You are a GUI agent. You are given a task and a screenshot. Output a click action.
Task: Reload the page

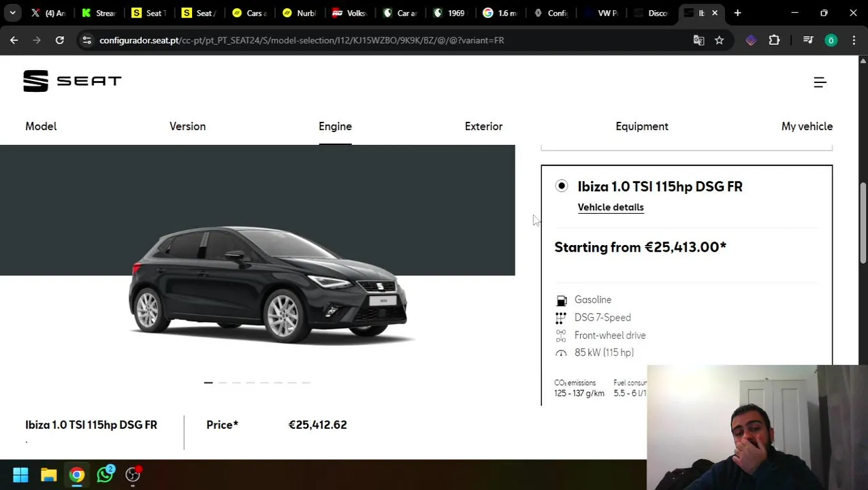pos(60,40)
